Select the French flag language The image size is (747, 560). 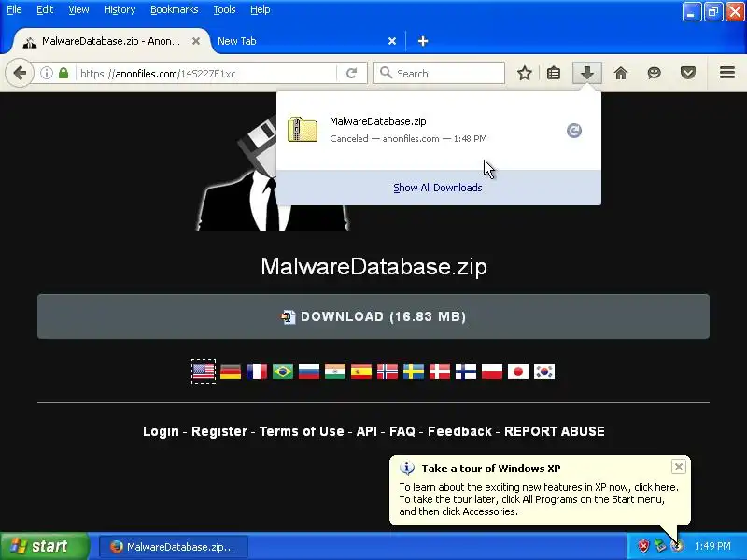(257, 371)
